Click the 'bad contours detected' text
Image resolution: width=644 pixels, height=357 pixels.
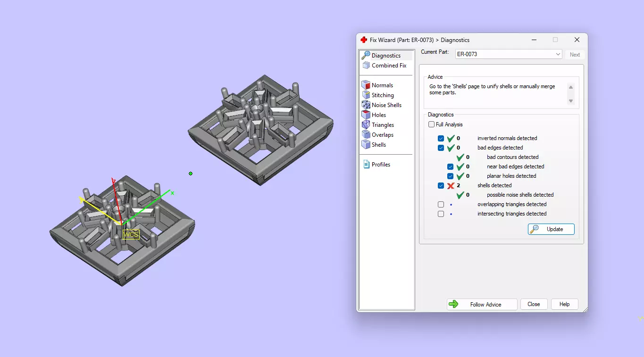(512, 157)
